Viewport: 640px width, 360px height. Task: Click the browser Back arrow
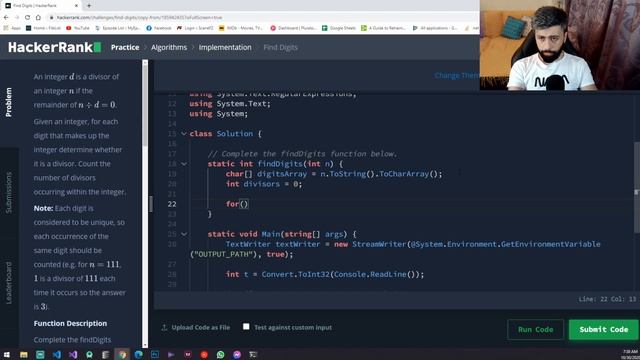coord(6,18)
